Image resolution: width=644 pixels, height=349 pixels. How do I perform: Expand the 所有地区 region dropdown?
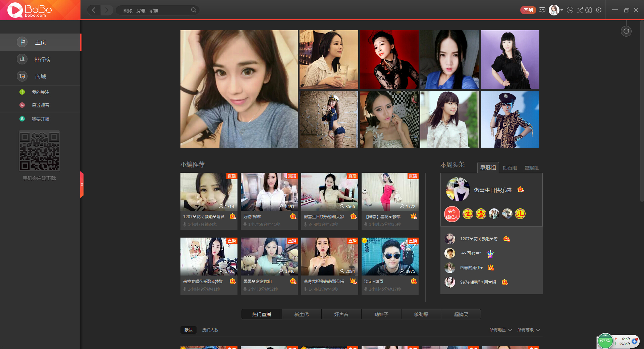coord(501,330)
